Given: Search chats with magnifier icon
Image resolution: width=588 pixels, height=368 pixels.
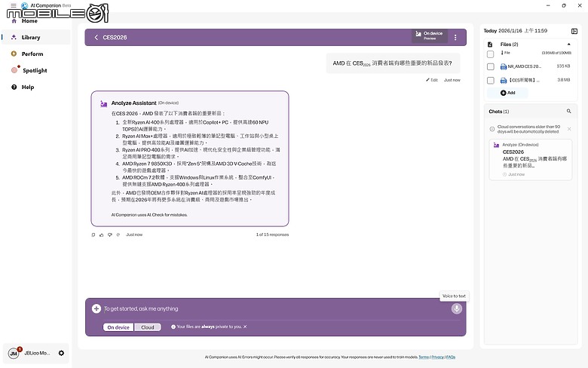Looking at the screenshot, I should [x=568, y=112].
